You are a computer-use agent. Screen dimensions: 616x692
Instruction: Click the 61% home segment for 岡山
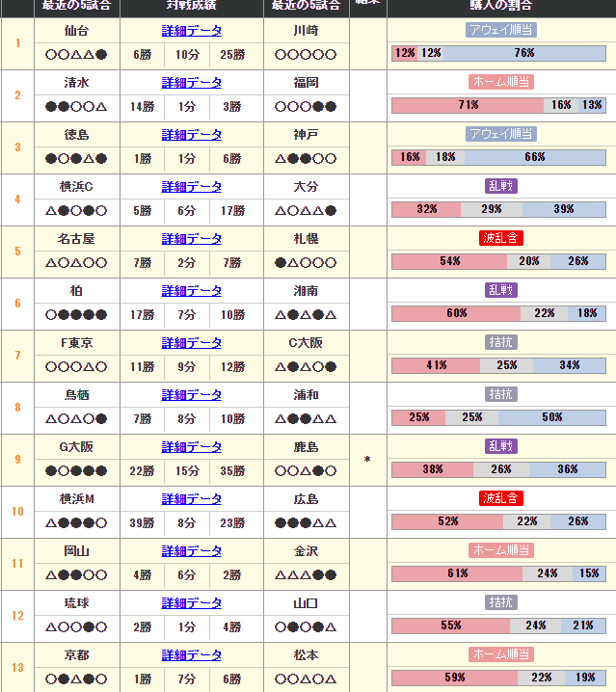[457, 574]
